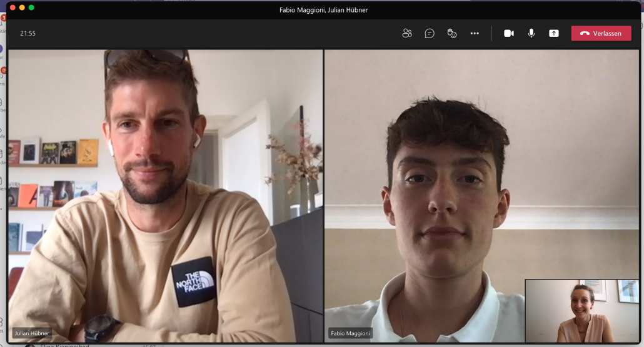Click the call duration 21:55
The height and width of the screenshot is (347, 644).
click(28, 33)
